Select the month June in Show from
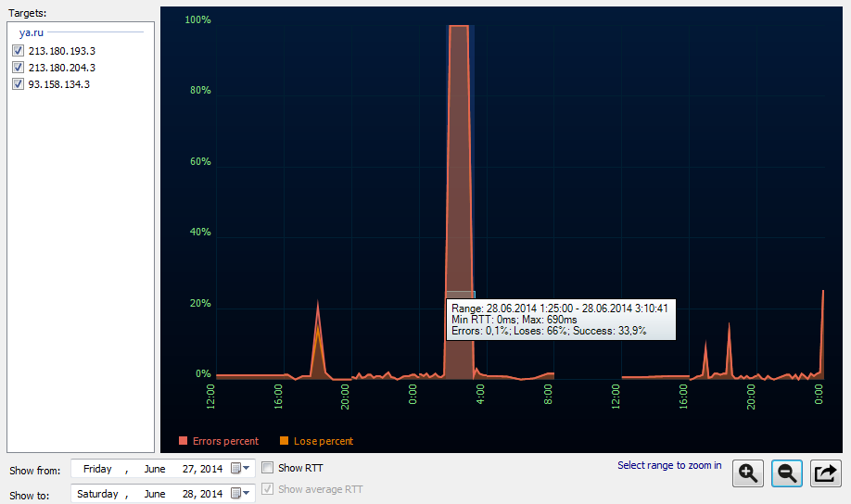This screenshot has width=851, height=504. [155, 469]
